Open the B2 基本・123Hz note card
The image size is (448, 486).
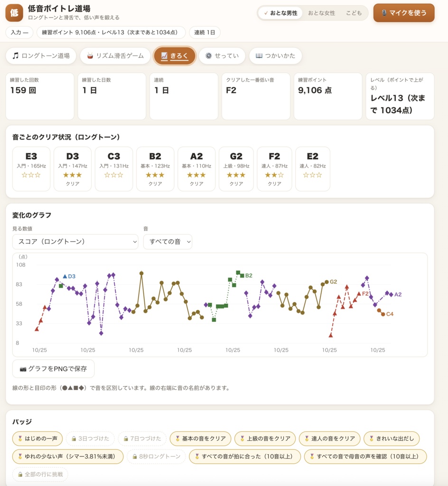[155, 169]
